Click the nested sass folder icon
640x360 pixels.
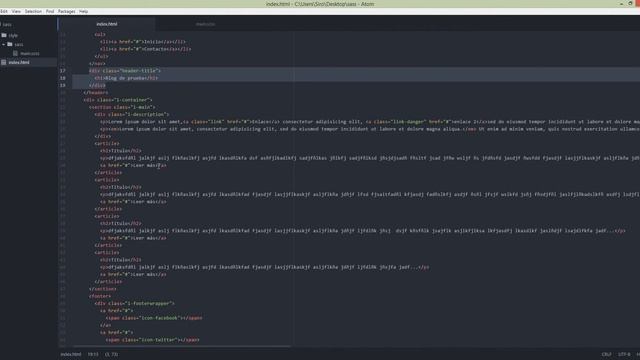(x=10, y=44)
